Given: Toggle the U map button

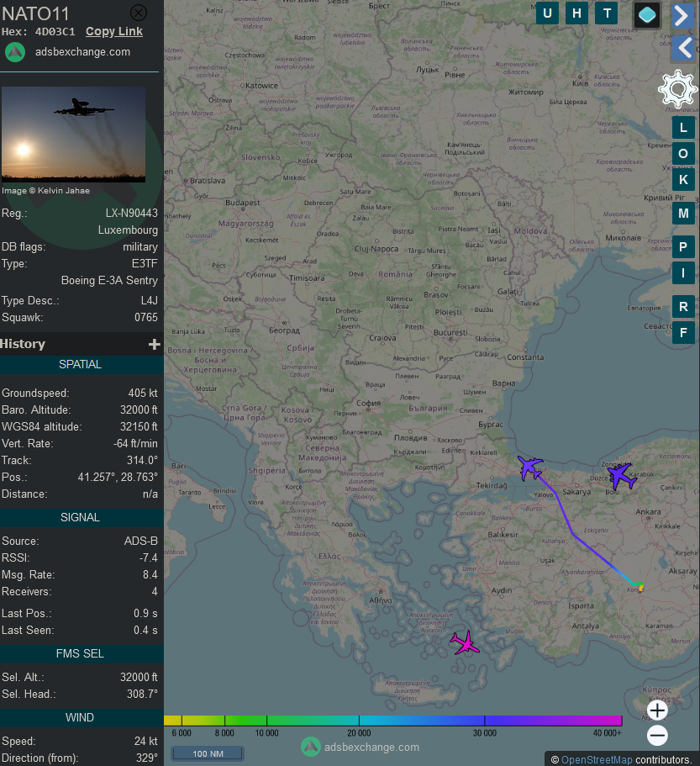Looking at the screenshot, I should point(547,13).
